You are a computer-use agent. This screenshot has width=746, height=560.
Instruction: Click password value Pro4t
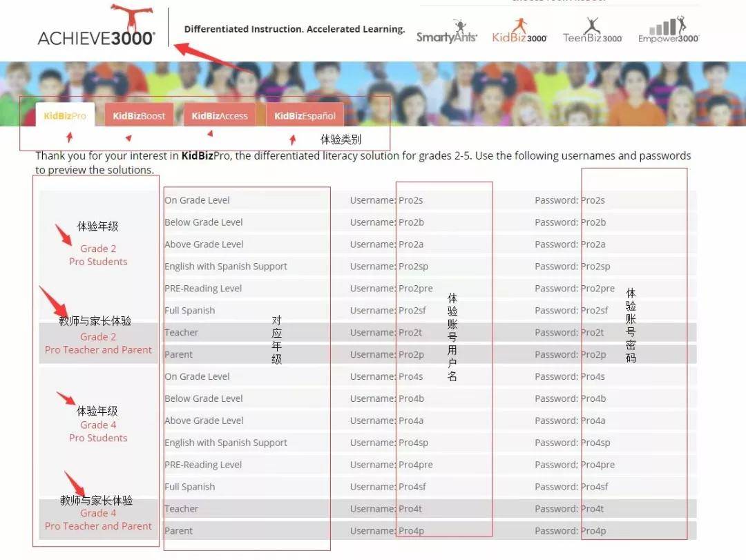click(x=593, y=509)
